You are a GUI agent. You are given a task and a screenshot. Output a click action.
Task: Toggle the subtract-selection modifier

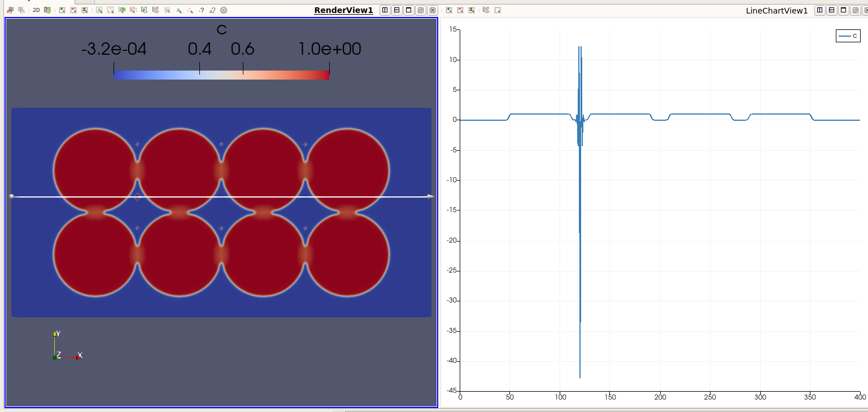pyautogui.click(x=72, y=10)
